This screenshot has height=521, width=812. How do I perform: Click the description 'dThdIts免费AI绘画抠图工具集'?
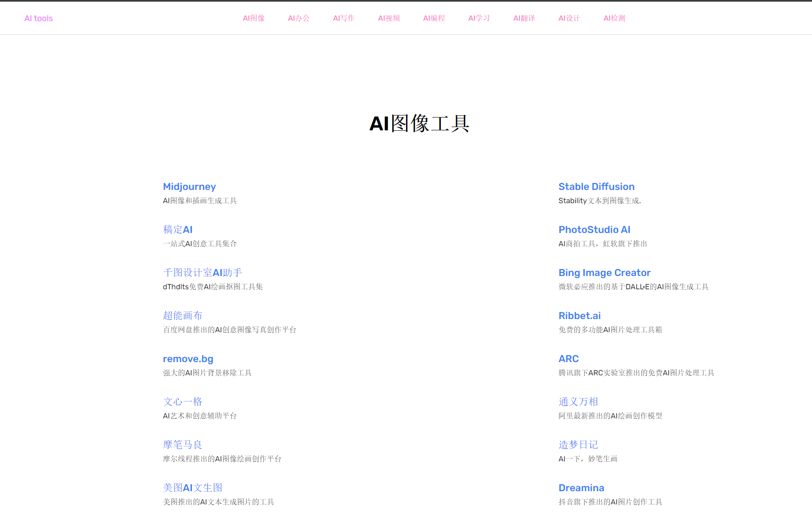(x=213, y=287)
